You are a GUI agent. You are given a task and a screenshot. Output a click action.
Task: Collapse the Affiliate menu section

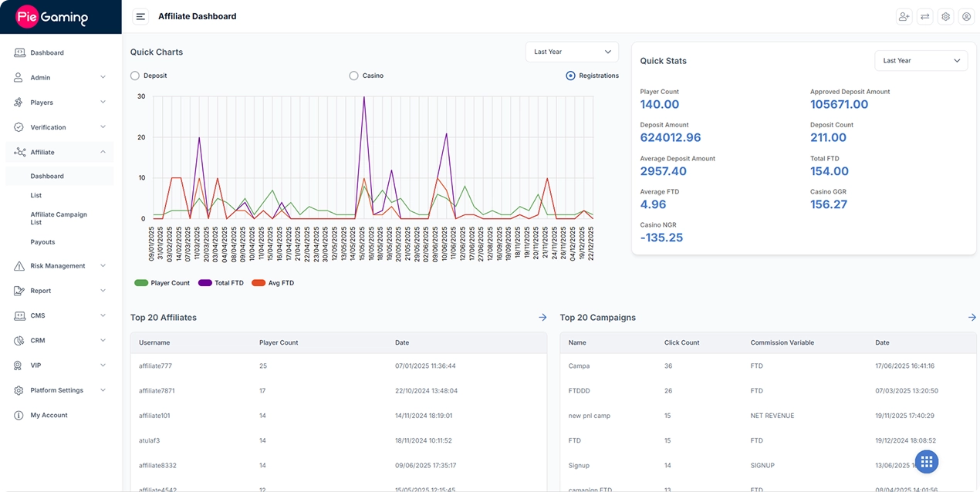pyautogui.click(x=102, y=151)
